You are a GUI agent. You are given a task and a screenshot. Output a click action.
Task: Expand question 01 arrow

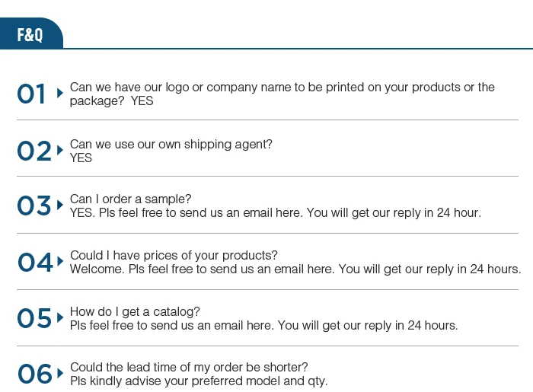(60, 94)
